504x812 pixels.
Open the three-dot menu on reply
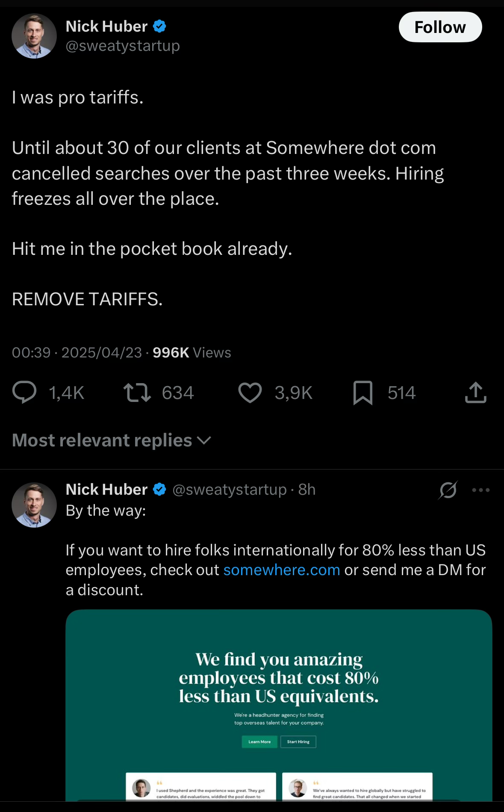pyautogui.click(x=480, y=490)
